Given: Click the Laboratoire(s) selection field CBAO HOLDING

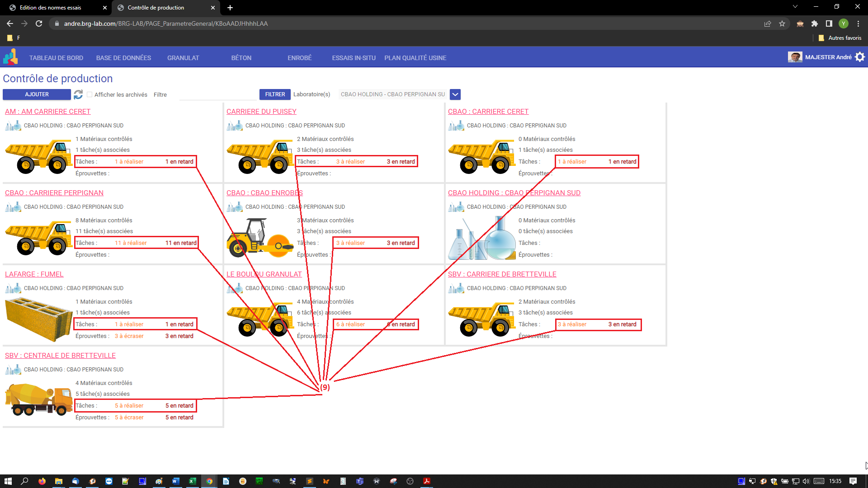Looking at the screenshot, I should (393, 94).
